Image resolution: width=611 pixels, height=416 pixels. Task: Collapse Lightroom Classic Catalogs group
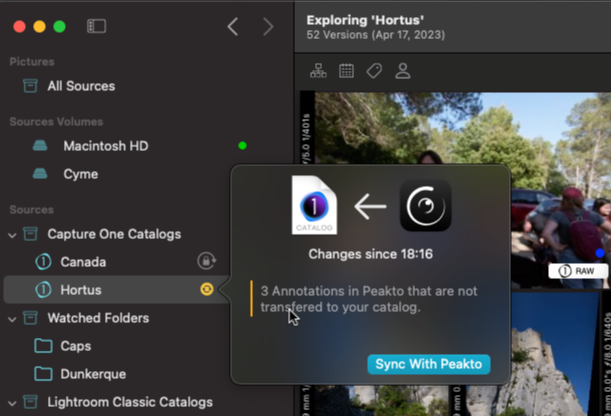point(12,403)
